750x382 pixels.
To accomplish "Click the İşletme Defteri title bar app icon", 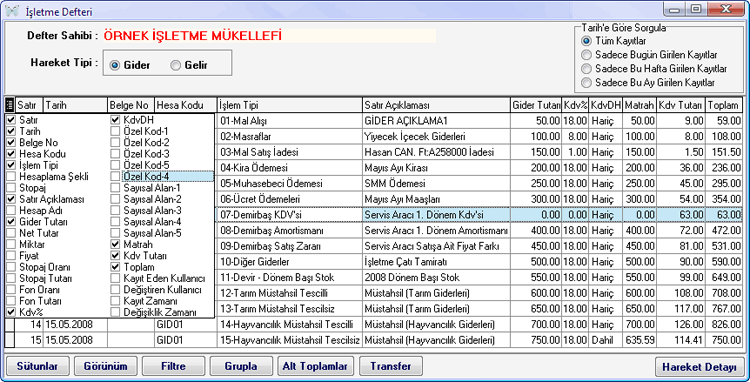I will pyautogui.click(x=12, y=12).
